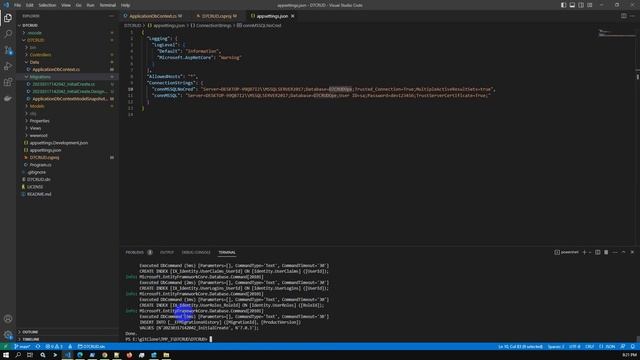Switch to the DEBUG CONSOLE panel tab
640x360 pixels.
(196, 252)
